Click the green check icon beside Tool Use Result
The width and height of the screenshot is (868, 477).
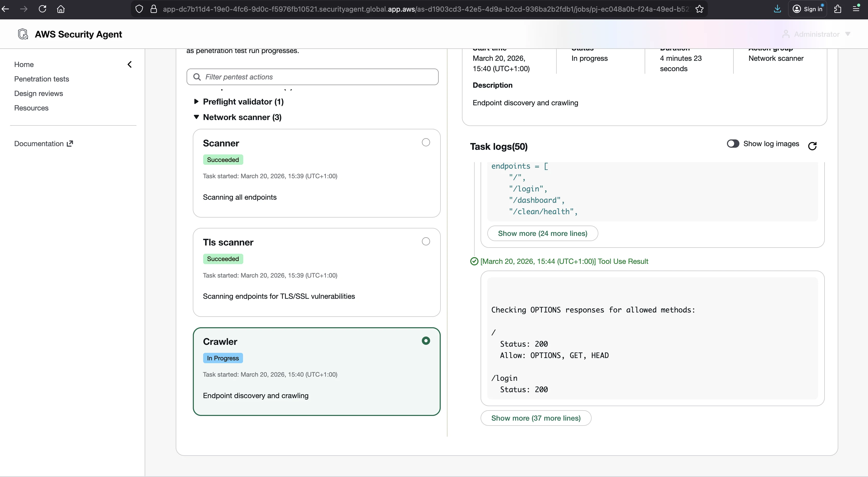click(474, 262)
